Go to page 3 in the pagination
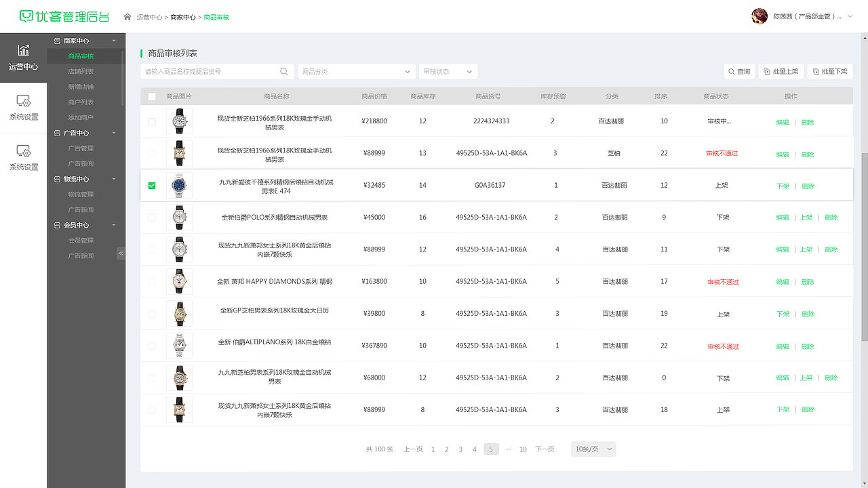This screenshot has width=868, height=488. point(460,449)
